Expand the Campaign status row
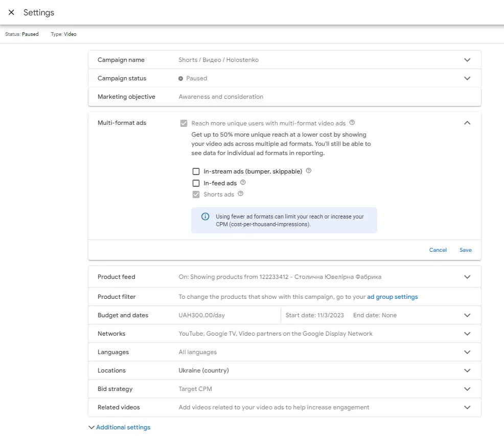Screen dimensions: 504x436 (x=467, y=78)
